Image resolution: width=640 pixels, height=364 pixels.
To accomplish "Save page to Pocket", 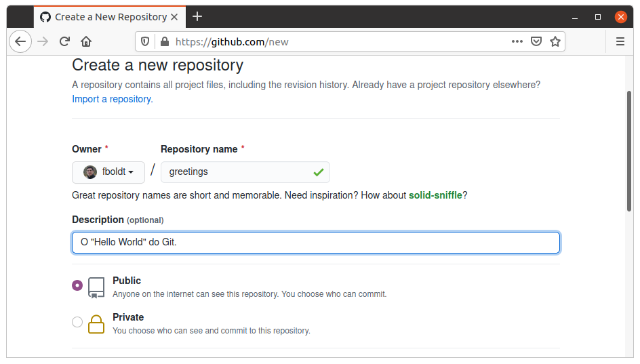I will tap(536, 41).
